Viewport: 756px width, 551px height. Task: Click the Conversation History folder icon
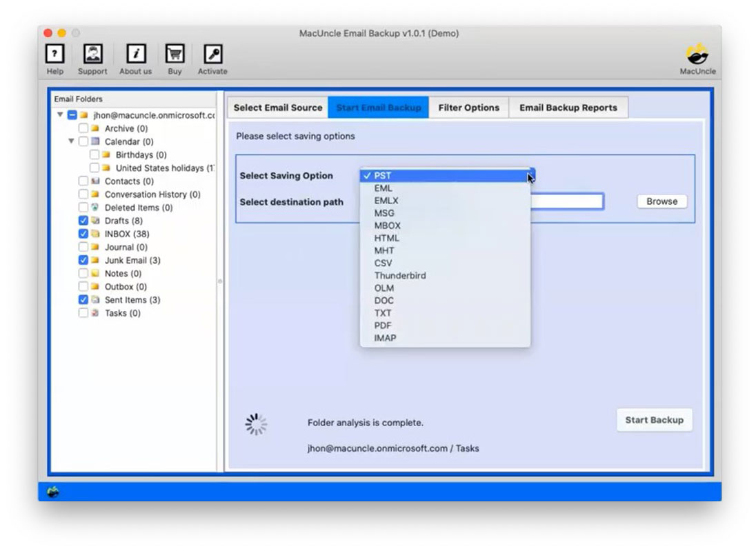pyautogui.click(x=95, y=194)
